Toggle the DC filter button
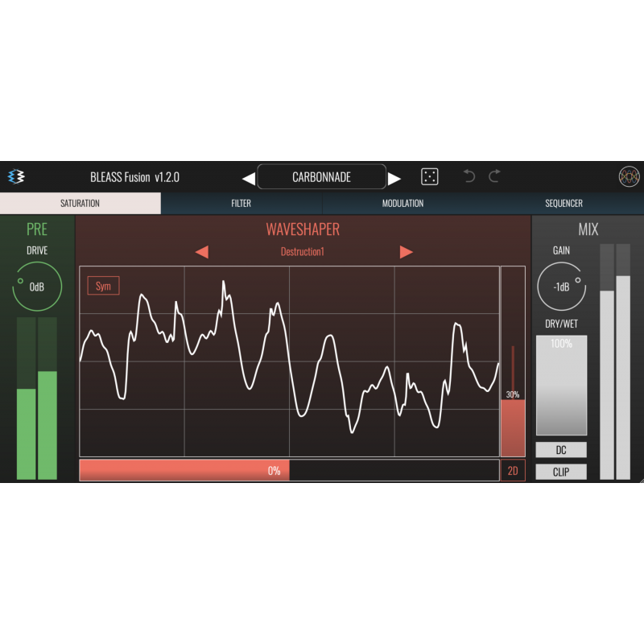The image size is (644, 644). pyautogui.click(x=561, y=450)
